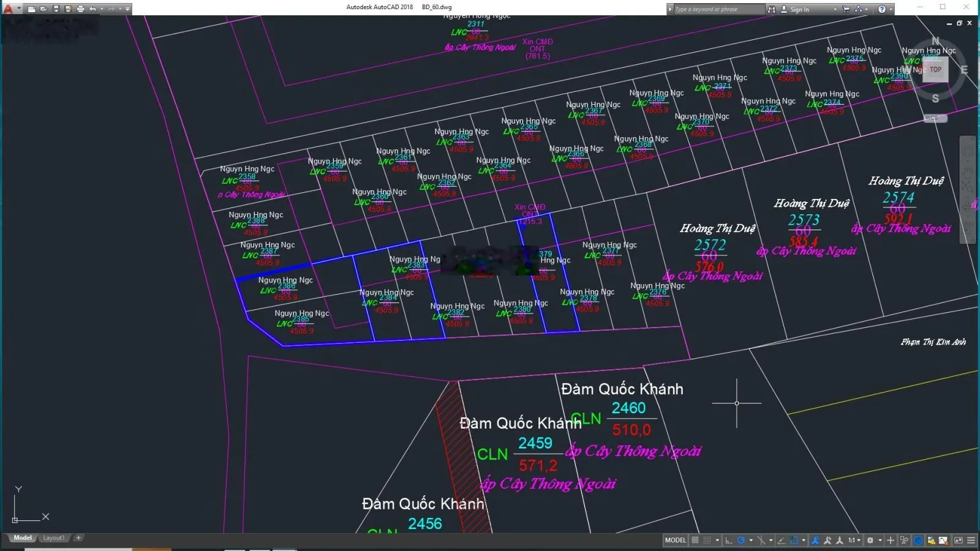Plot the drawing with printer icon

[x=80, y=9]
